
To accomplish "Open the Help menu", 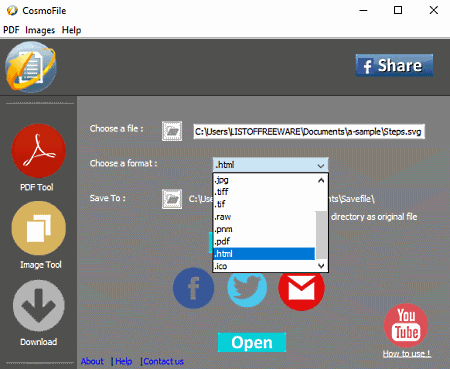I will 71,30.
